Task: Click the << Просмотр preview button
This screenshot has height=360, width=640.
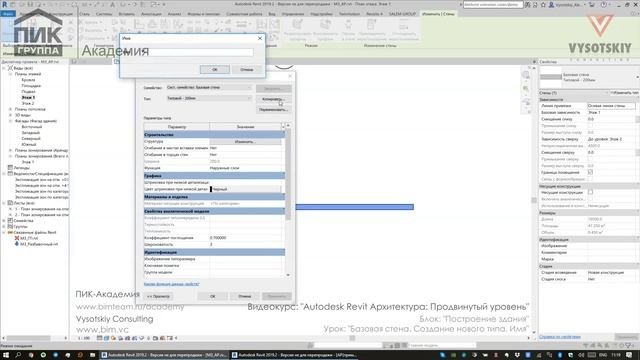Action: click(158, 296)
